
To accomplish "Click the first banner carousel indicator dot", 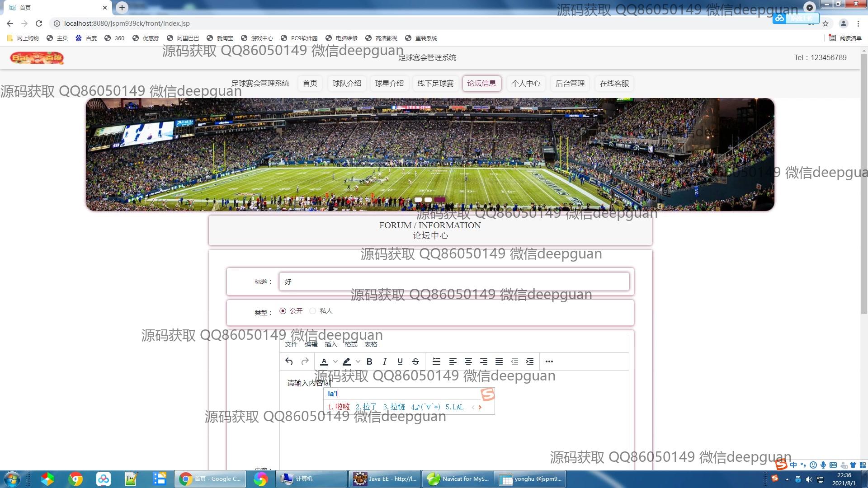I will [x=418, y=200].
